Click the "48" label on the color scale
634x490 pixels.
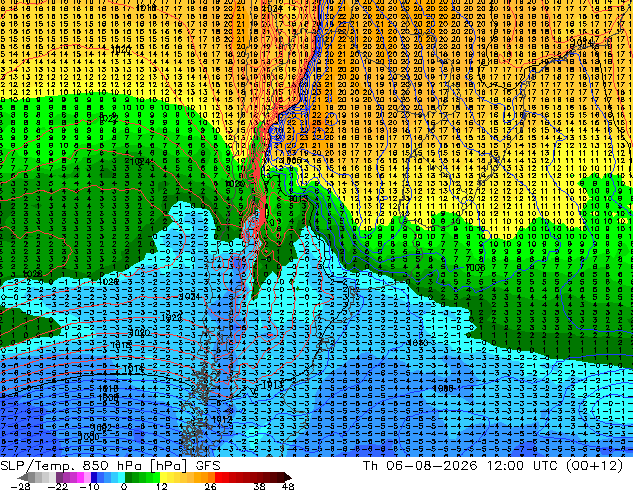(x=288, y=486)
